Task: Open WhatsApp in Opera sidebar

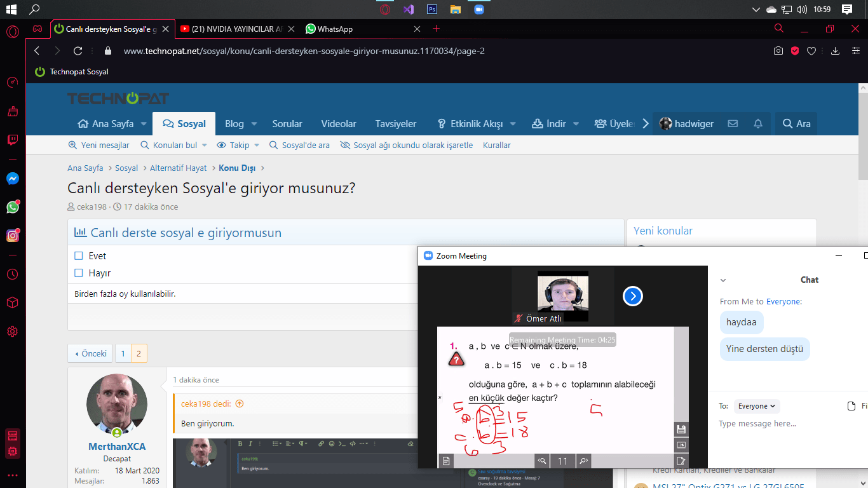Action: (x=13, y=207)
